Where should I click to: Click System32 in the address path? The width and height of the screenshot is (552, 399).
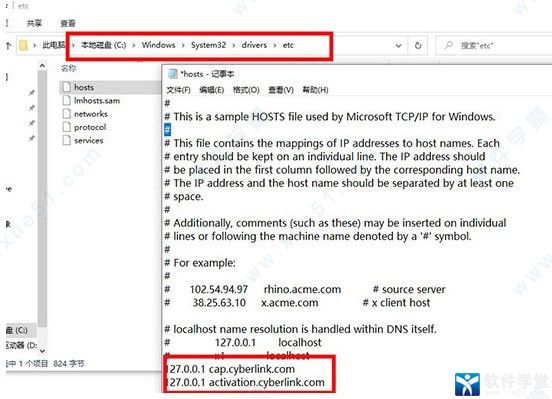click(x=208, y=45)
